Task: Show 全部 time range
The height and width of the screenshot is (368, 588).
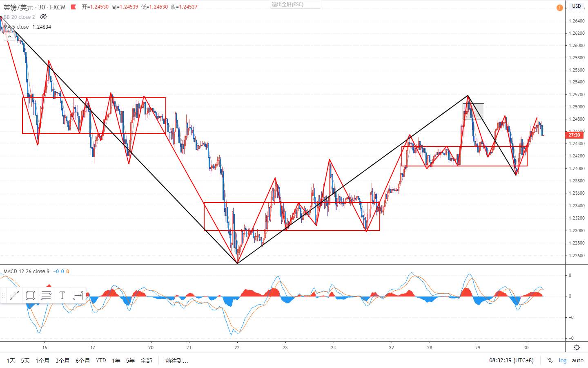Action: (x=146, y=360)
